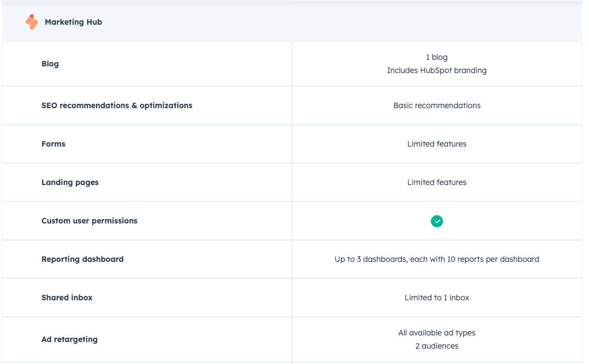The height and width of the screenshot is (364, 589).
Task: Click Custom user permissions label
Action: click(89, 221)
